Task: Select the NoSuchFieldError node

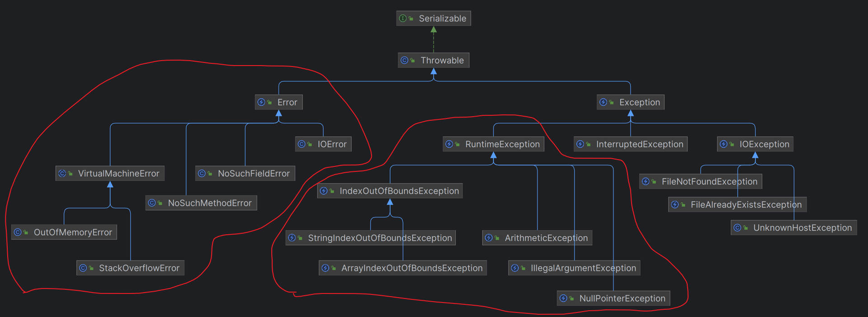Action: tap(245, 173)
